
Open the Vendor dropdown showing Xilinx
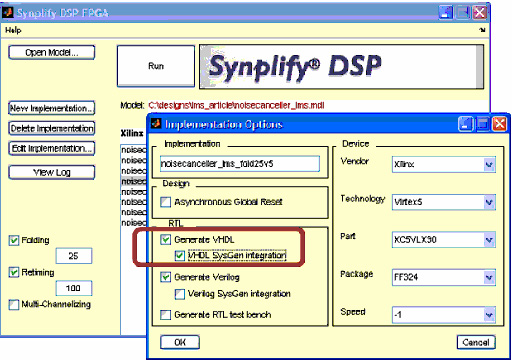point(444,165)
